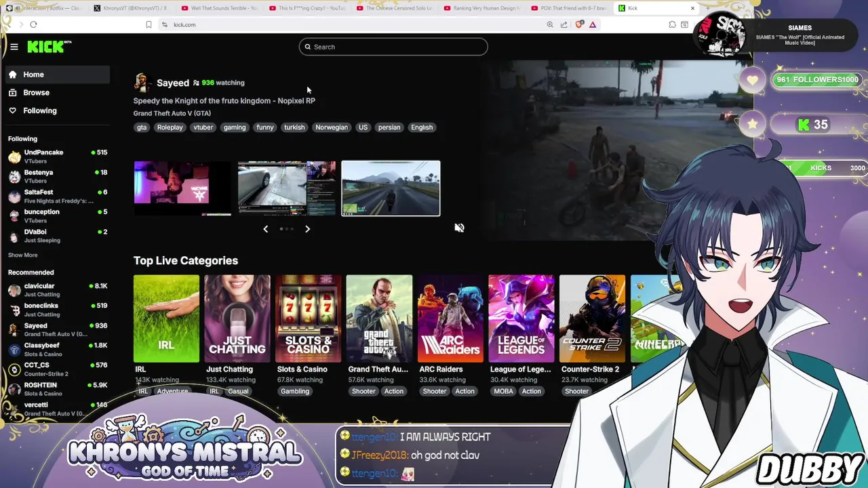Click the Kick logo
Screen dimensions: 868x488
[x=49, y=47]
